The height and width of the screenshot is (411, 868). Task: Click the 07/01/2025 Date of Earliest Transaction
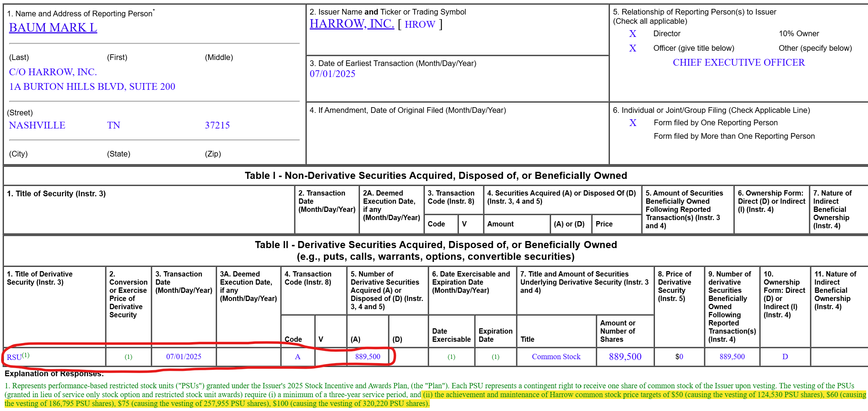pos(332,74)
